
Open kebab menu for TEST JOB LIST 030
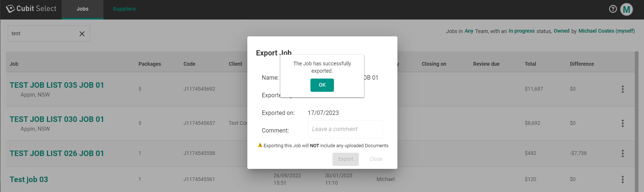click(x=622, y=123)
